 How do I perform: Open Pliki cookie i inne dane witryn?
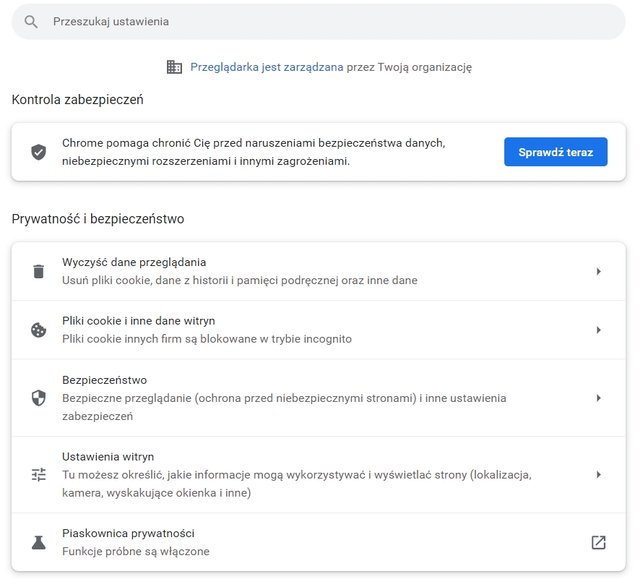point(319,330)
